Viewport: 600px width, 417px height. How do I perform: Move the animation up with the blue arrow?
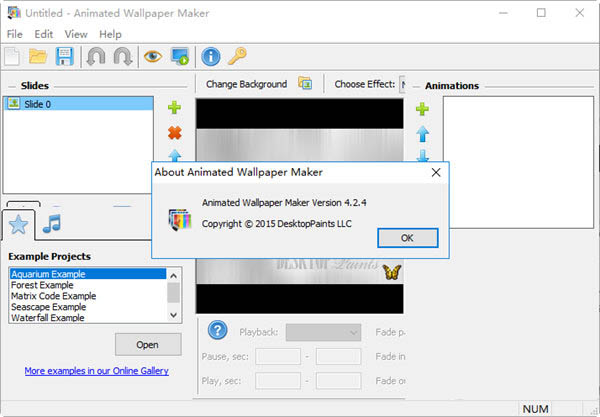pos(422,134)
